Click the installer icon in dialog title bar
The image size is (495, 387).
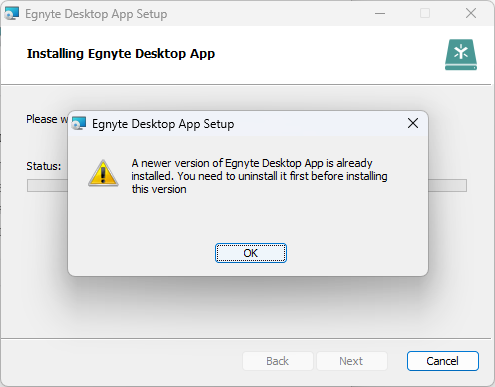79,124
